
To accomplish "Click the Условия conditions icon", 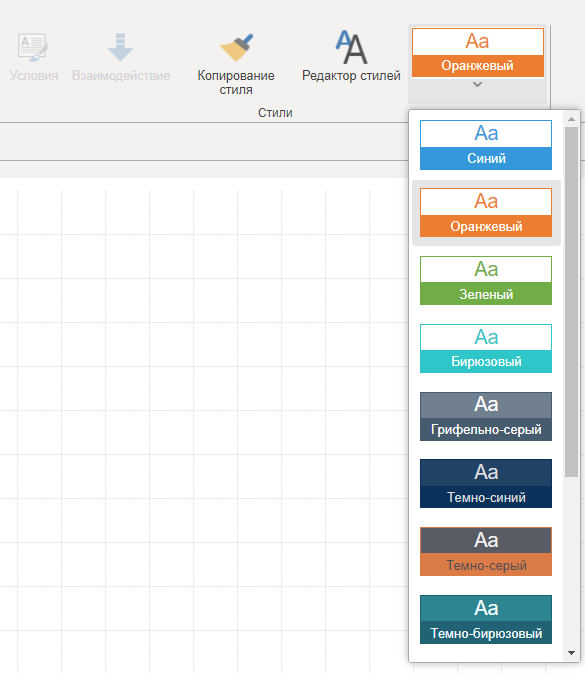I will 33,47.
